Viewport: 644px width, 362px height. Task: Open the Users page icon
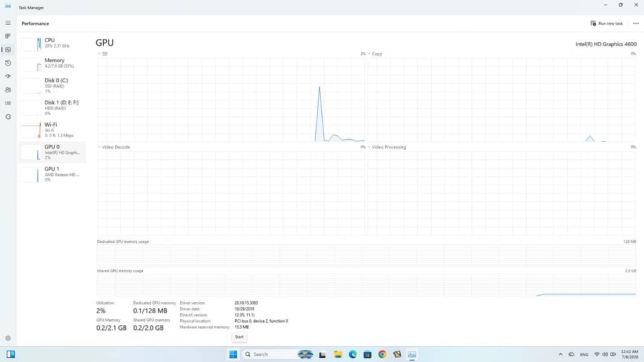[x=8, y=90]
